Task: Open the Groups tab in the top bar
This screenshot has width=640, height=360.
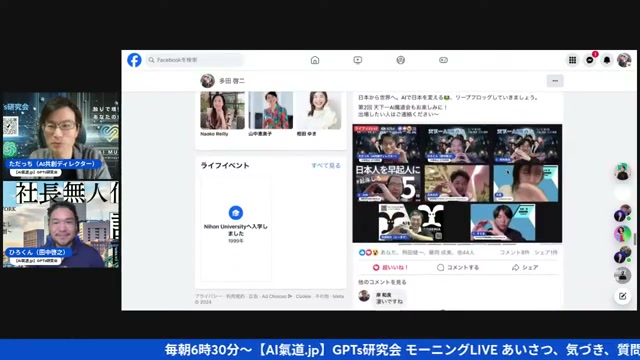Action: coord(400,60)
